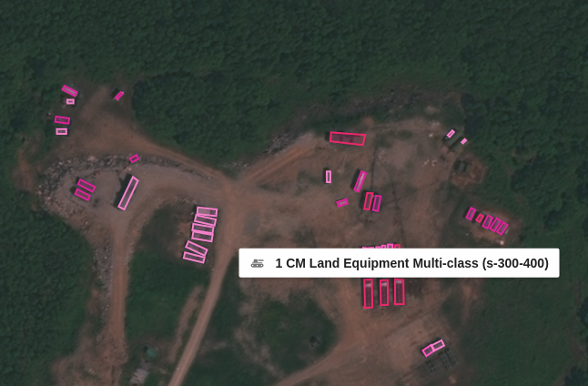Select the rightmost of three tall red boxes
Image resolution: width=588 pixels, height=386 pixels.
coord(400,291)
